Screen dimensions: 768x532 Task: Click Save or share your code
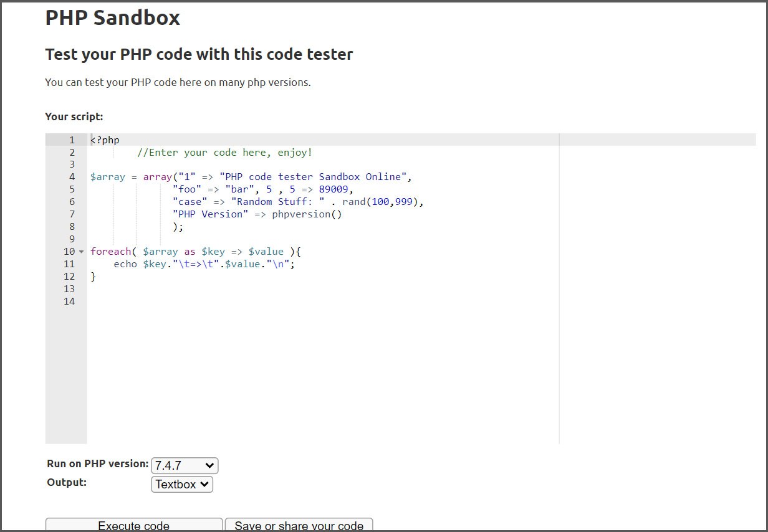pos(299,525)
